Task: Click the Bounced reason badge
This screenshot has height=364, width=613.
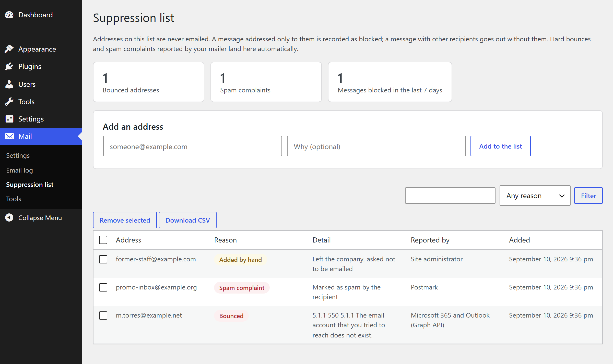Action: 231,316
